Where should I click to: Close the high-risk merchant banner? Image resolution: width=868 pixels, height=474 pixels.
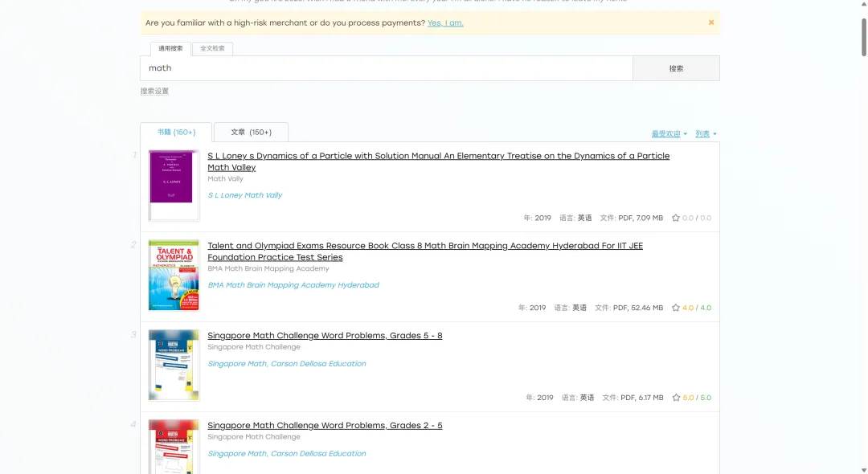click(x=710, y=22)
